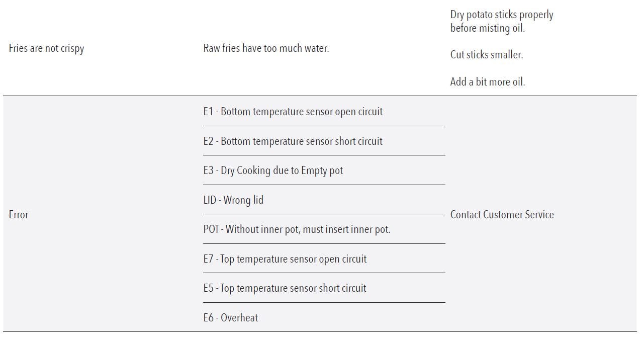Click the 'Cut sticks smaller' solution
The width and height of the screenshot is (644, 339).
pos(486,55)
